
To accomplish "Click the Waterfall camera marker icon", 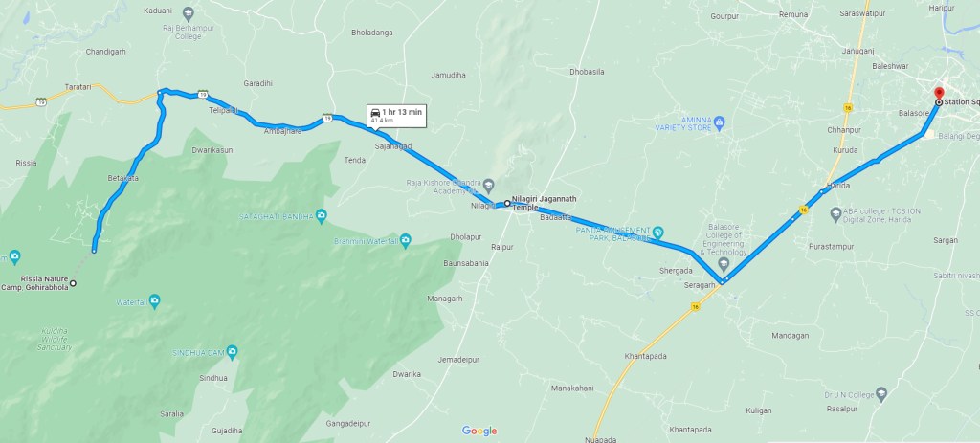I will 154,301.
